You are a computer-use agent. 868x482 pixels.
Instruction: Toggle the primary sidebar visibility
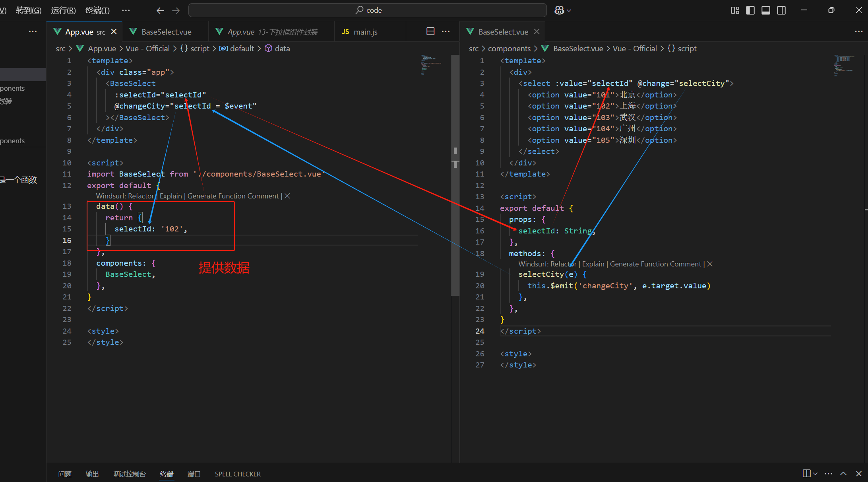click(750, 10)
